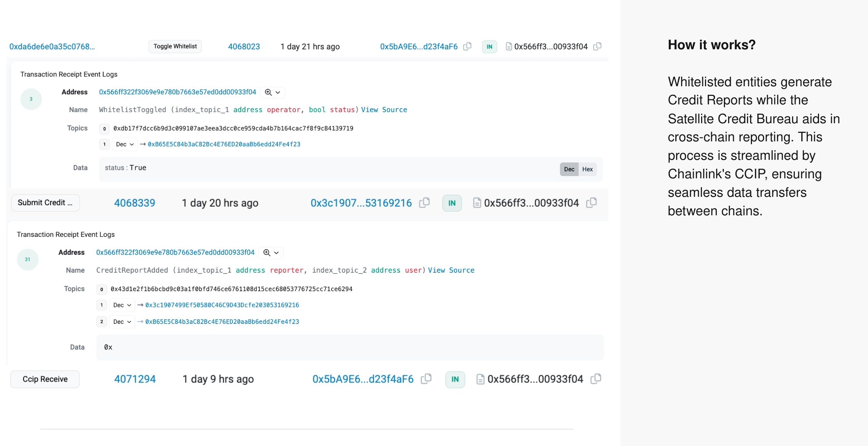Click log index 31 circle badge

coord(28,260)
